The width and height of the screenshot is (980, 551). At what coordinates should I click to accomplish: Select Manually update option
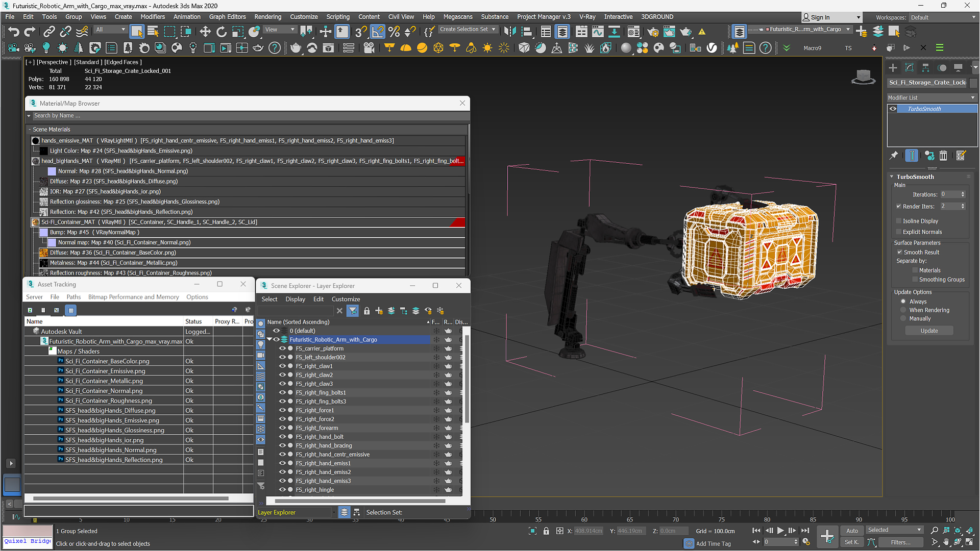903,318
